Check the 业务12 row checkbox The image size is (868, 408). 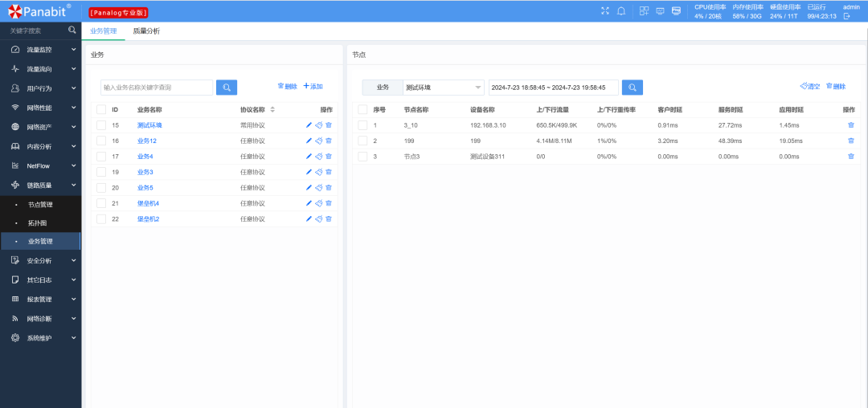(x=101, y=141)
